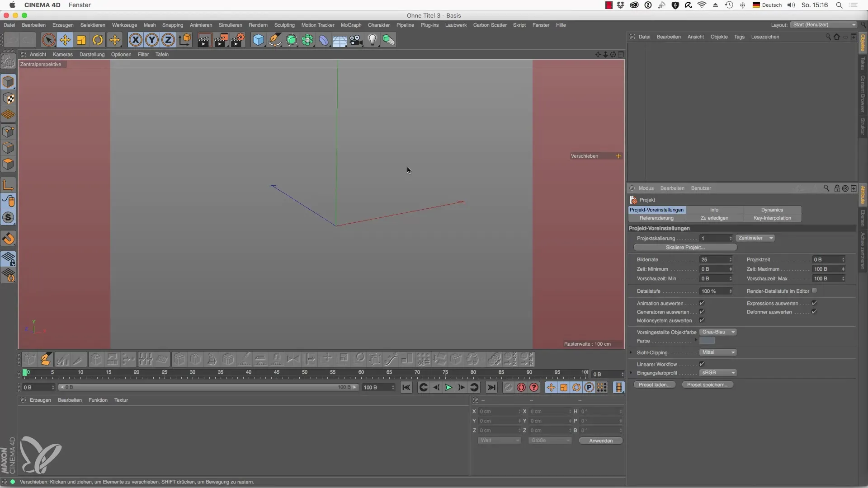Add a camera object
This screenshot has width=868, height=488.
pyautogui.click(x=356, y=40)
